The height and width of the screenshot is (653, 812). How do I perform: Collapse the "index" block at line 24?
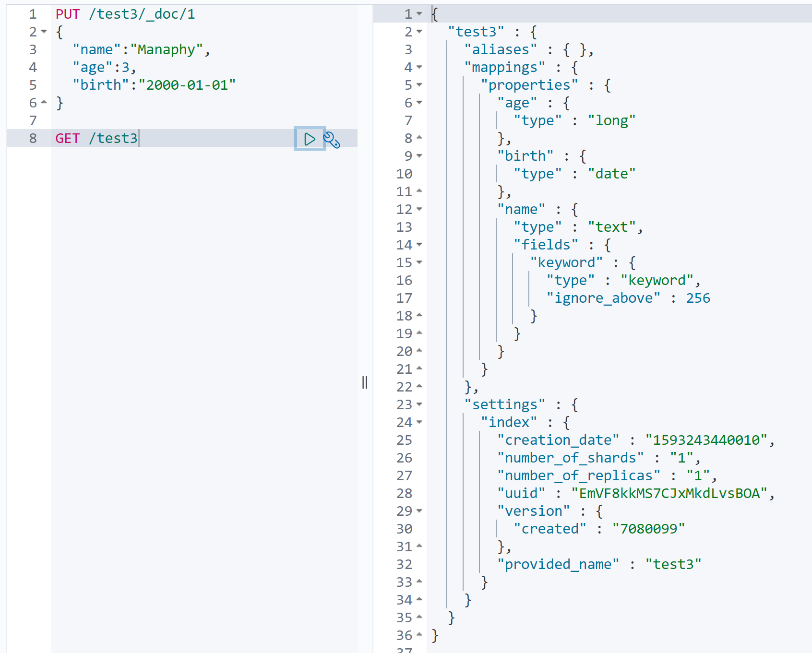coord(419,422)
